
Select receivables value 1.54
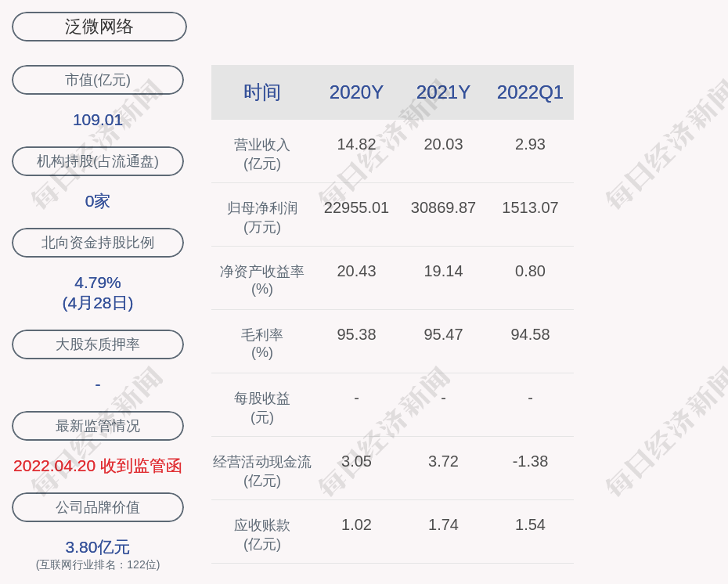530,525
